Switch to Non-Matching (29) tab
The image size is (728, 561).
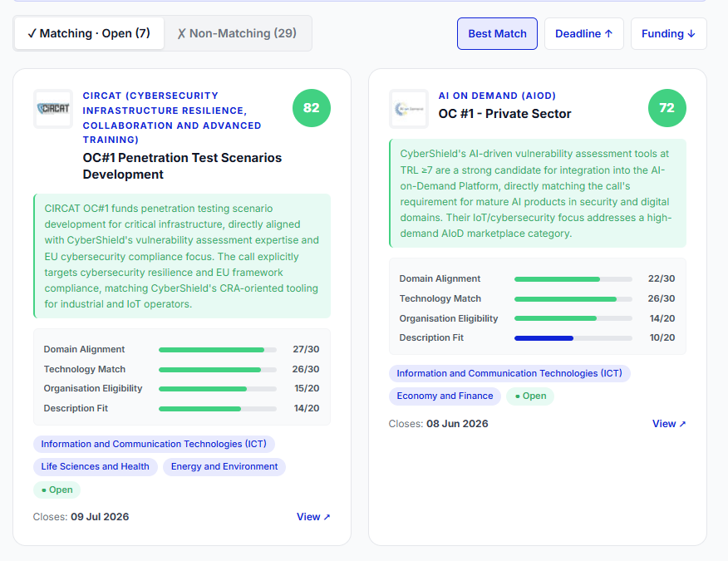pos(237,33)
